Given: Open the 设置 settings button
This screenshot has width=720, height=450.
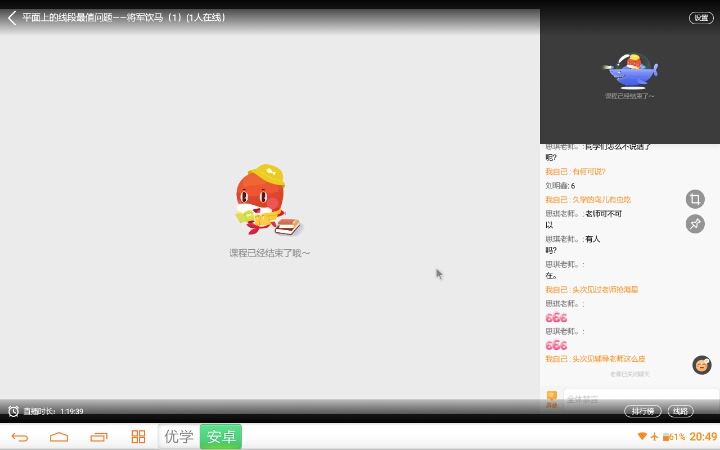Looking at the screenshot, I should [x=701, y=18].
